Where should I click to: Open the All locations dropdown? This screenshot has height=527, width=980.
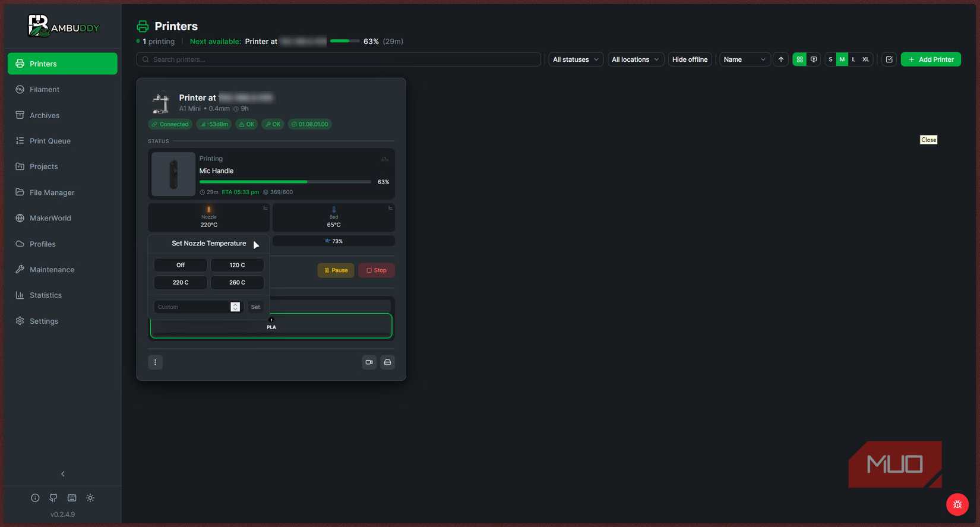(x=636, y=59)
